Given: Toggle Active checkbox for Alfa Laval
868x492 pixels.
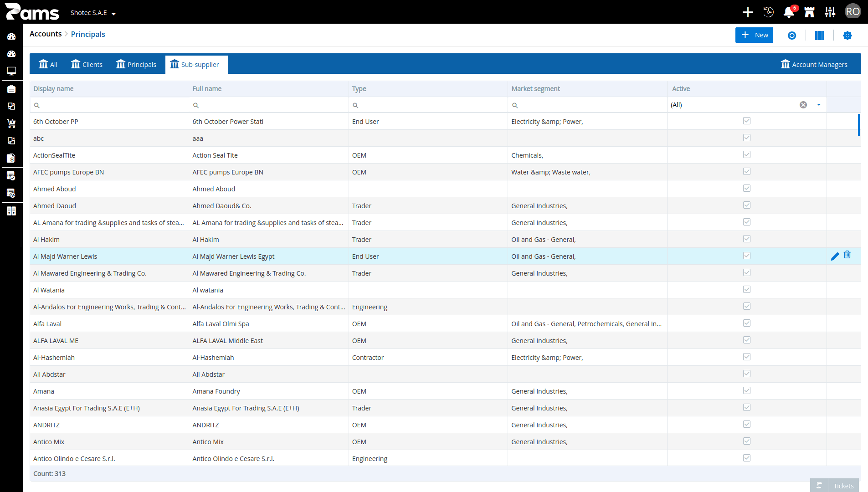Looking at the screenshot, I should click(746, 323).
